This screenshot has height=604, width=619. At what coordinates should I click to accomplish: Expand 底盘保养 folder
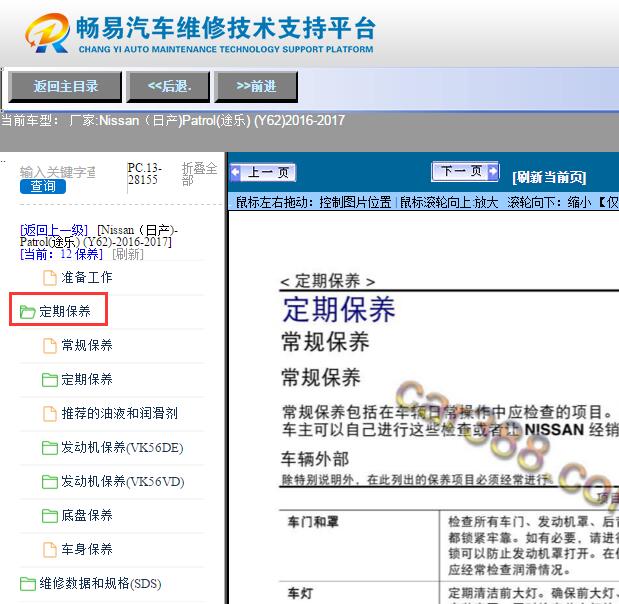point(87,515)
